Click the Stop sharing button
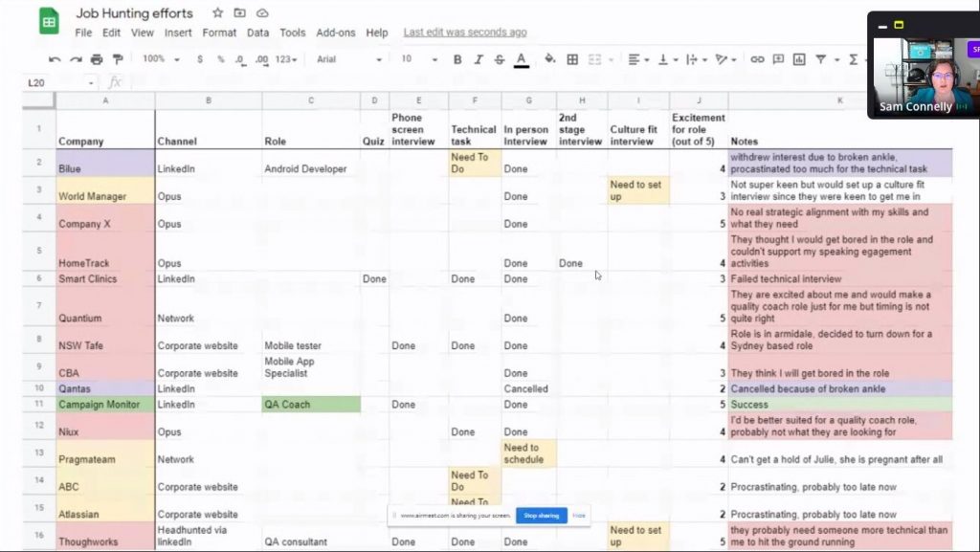This screenshot has height=552, width=980. [x=542, y=516]
